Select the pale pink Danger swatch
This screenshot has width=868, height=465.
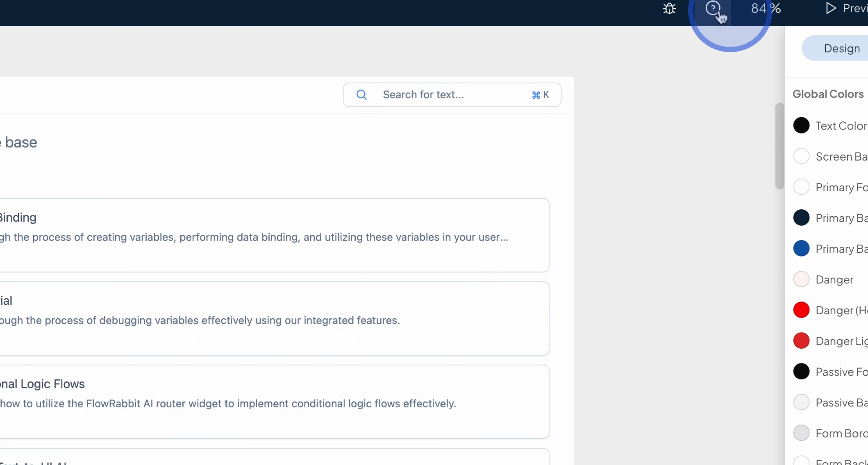pos(801,279)
